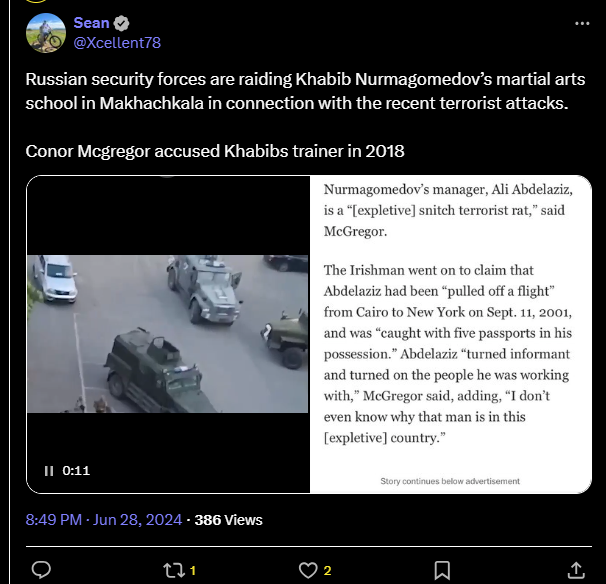Click the verified badge next to Sean
606x584 pixels.
[x=122, y=23]
